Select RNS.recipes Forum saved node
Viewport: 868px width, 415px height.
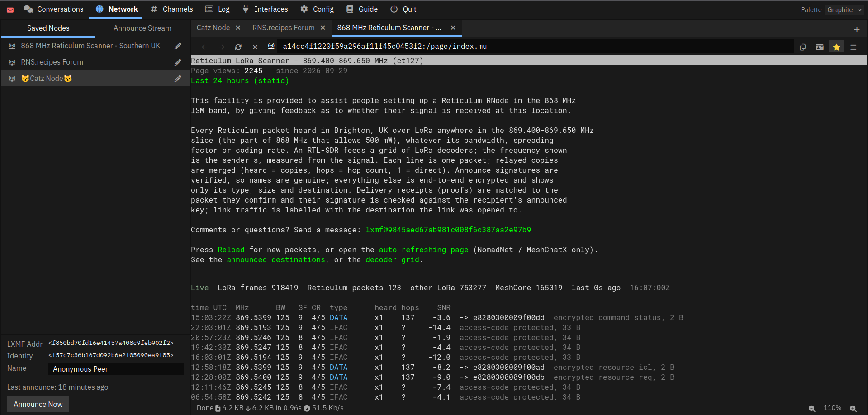click(x=52, y=62)
